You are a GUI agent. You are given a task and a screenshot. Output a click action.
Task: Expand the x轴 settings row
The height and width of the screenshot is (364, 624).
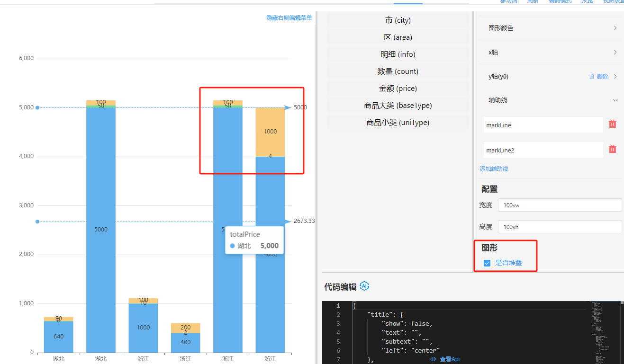point(615,52)
